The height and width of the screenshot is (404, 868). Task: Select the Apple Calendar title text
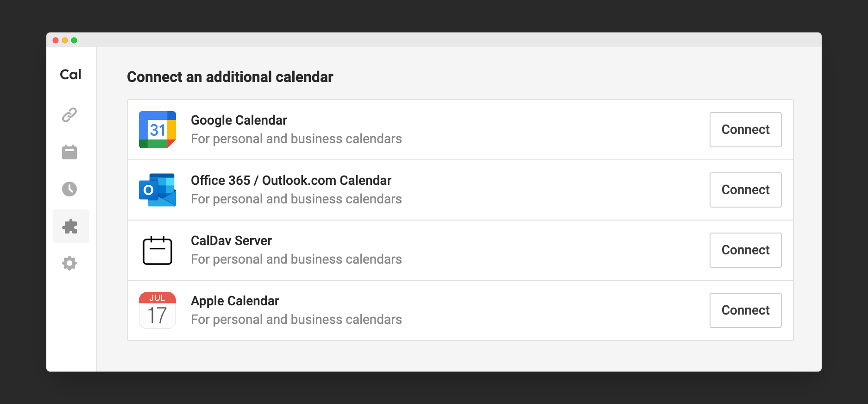pos(235,301)
